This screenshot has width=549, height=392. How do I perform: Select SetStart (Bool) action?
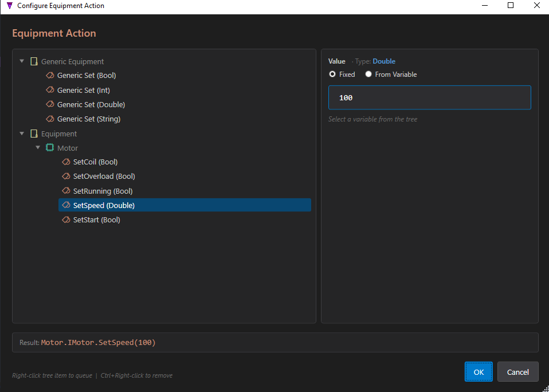97,220
